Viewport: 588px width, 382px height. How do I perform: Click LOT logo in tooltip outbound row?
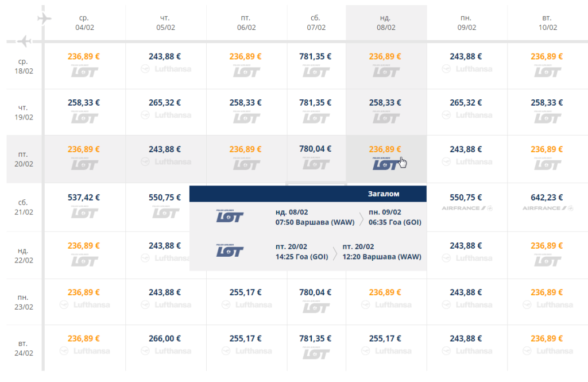[x=230, y=216]
